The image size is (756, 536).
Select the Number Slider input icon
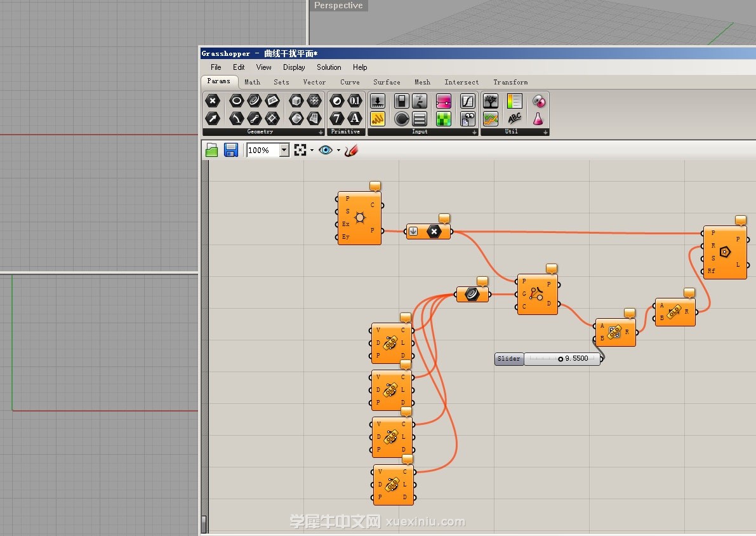coord(378,101)
